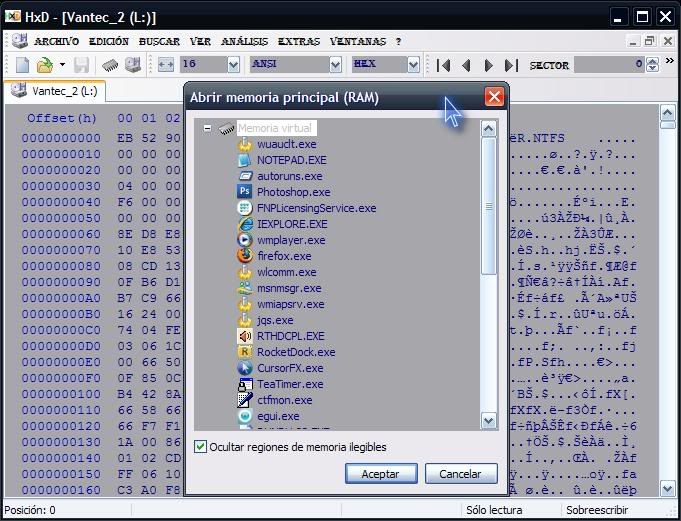
Task: Click hex view scroll up arrow
Action: (667, 113)
